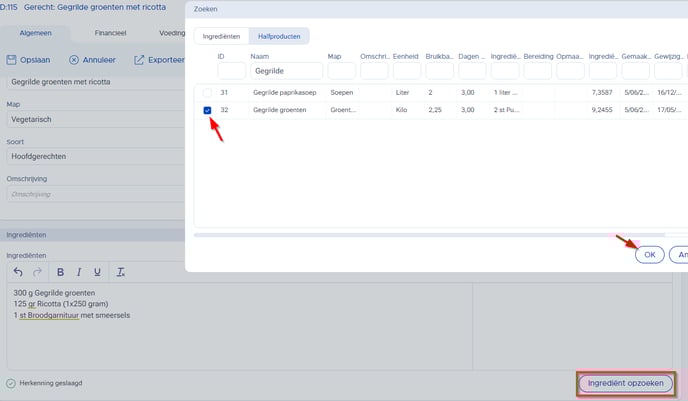Open the Financieel tab
Viewport: 688px width, 401px height.
point(110,33)
